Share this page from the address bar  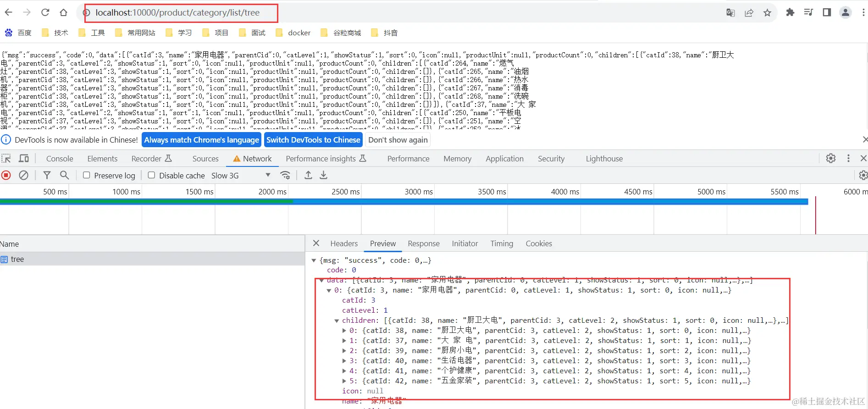pos(749,13)
